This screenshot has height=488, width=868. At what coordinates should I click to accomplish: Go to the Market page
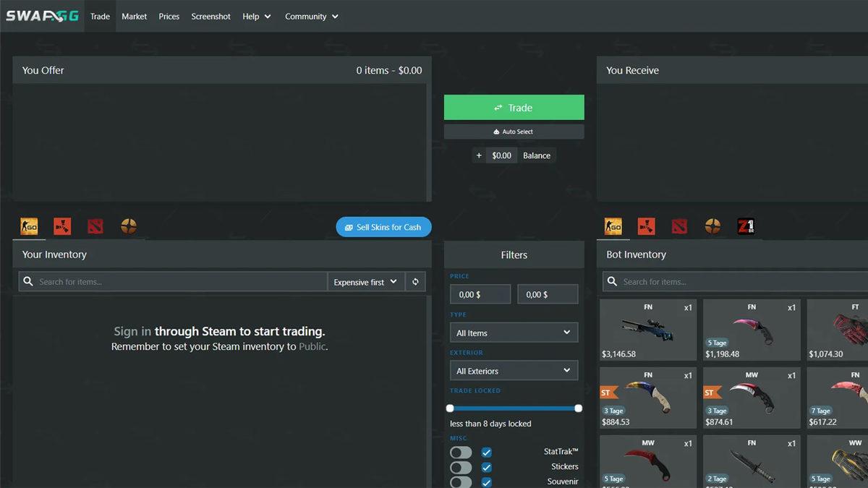[134, 16]
